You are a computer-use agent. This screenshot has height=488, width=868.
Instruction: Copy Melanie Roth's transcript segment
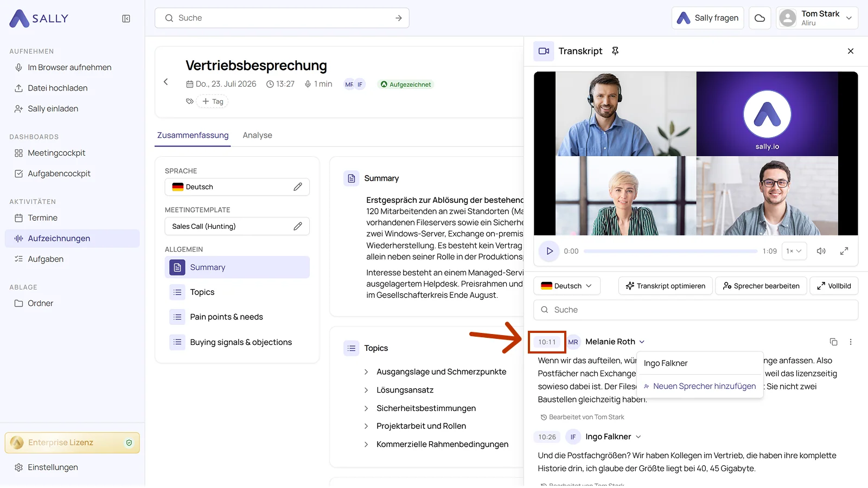833,342
